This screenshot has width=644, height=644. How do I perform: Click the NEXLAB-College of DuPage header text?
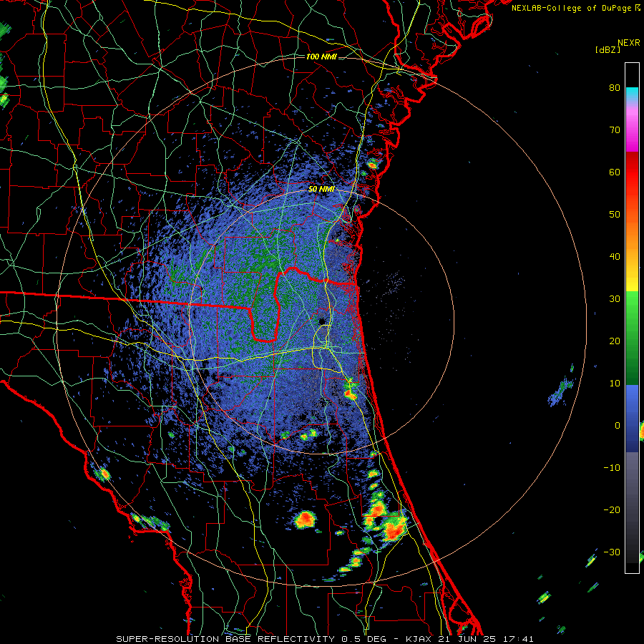coord(575,8)
